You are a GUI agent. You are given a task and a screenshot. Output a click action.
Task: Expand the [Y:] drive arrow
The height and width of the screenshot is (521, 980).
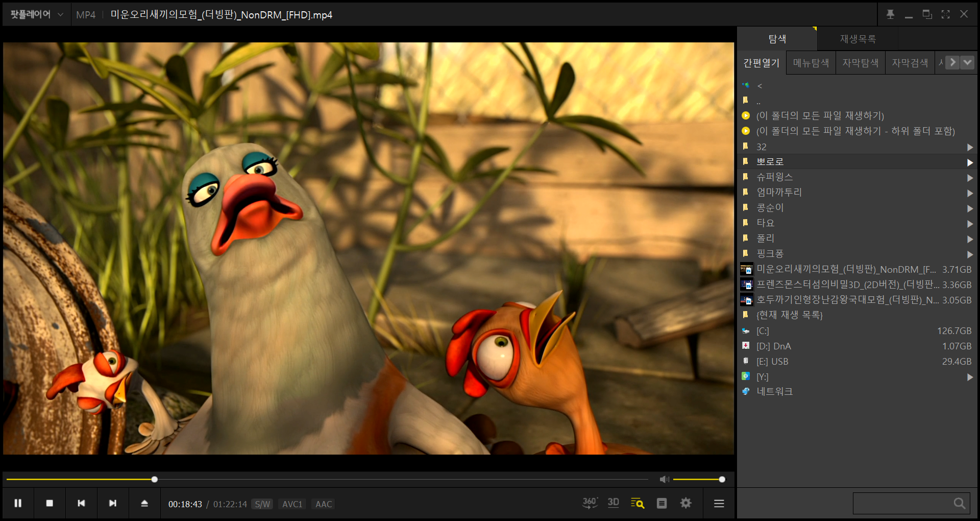click(970, 377)
